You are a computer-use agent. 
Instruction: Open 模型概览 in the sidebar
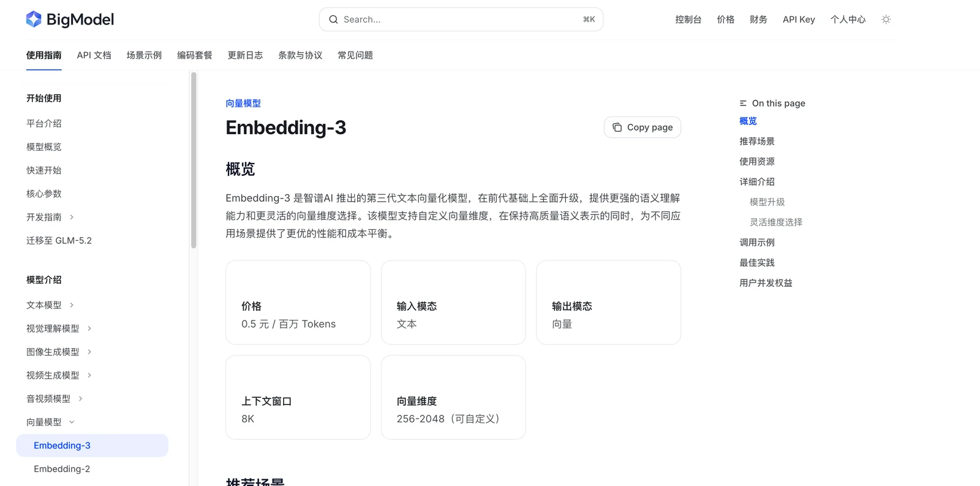(44, 147)
